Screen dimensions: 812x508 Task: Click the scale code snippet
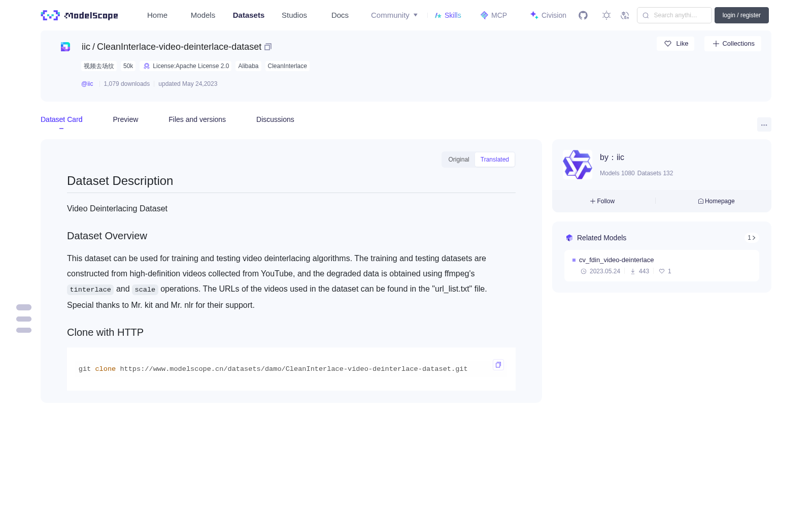(145, 290)
